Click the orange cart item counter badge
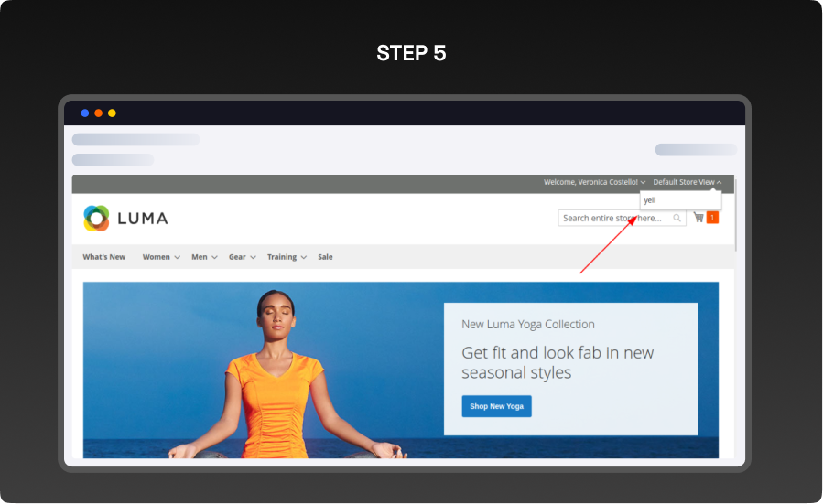823x504 pixels. click(x=712, y=218)
